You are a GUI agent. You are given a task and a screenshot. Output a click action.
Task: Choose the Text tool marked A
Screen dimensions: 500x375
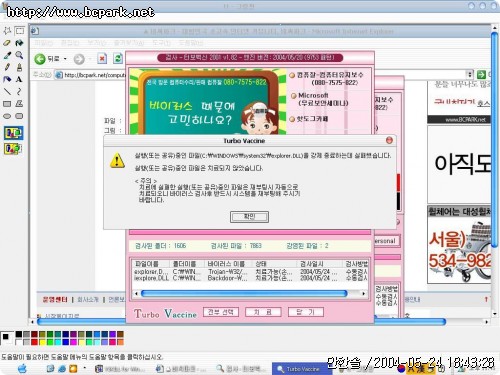pyautogui.click(x=20, y=79)
